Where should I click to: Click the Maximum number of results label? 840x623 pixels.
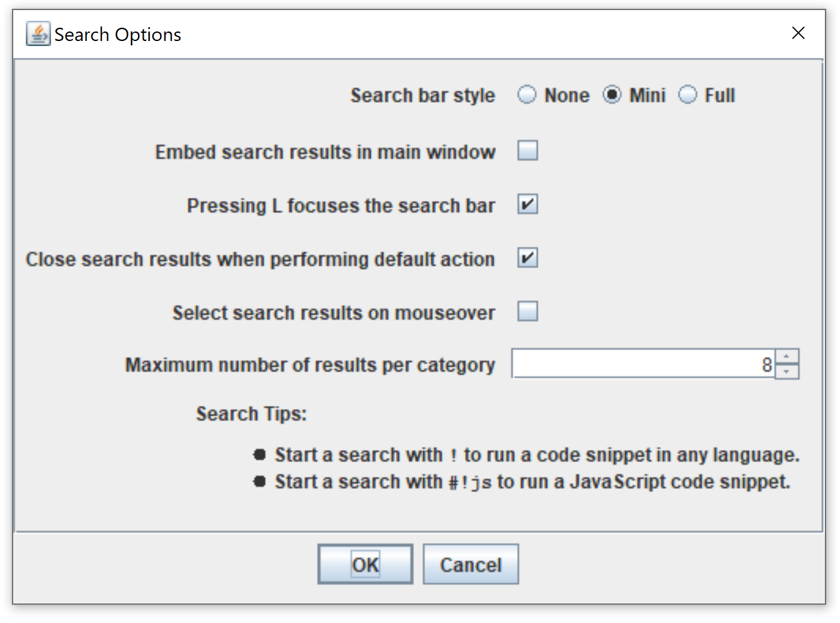pos(310,364)
